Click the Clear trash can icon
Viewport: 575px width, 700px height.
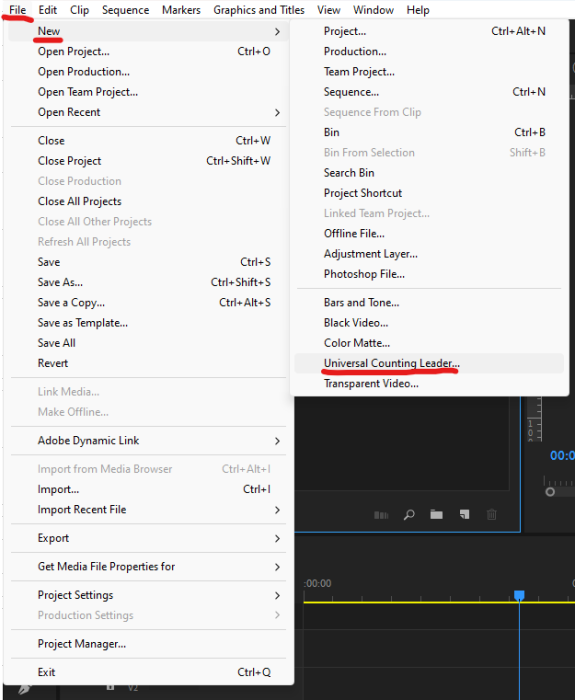pyautogui.click(x=492, y=515)
